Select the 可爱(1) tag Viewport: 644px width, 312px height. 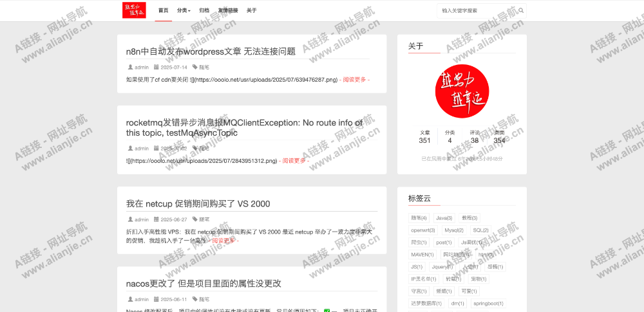point(469,291)
